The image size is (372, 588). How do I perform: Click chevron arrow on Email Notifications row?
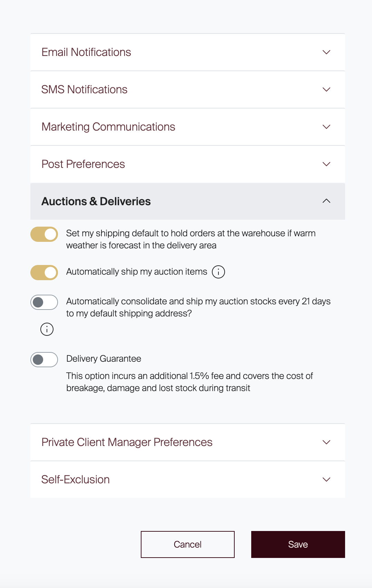[326, 52]
